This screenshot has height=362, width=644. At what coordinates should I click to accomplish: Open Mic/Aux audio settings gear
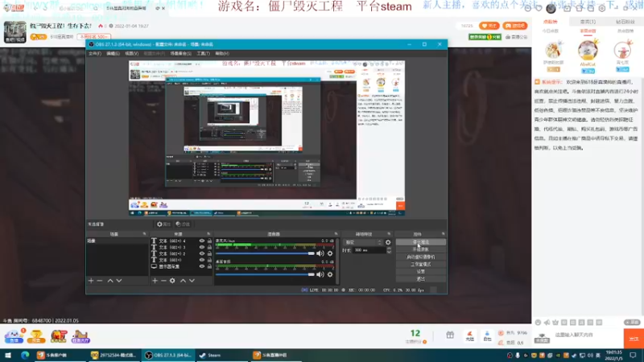[x=330, y=253]
